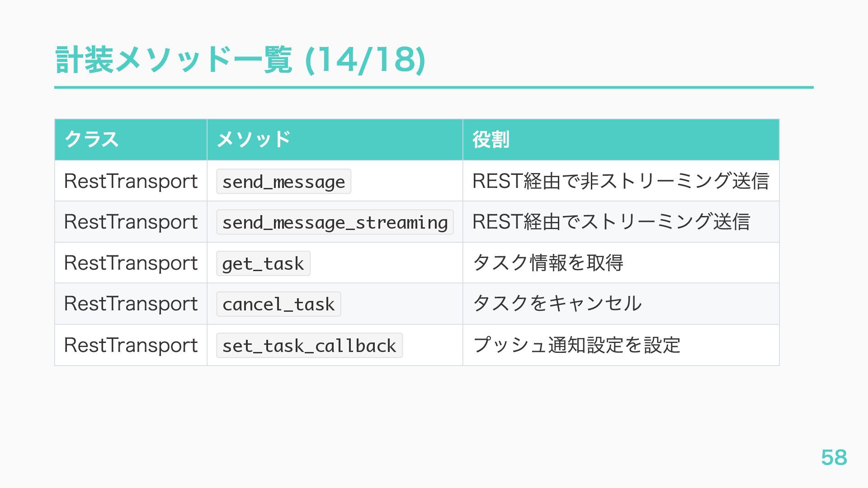Screen dimensions: 868x488
Task: Select the cancel_task code label
Action: 278,304
